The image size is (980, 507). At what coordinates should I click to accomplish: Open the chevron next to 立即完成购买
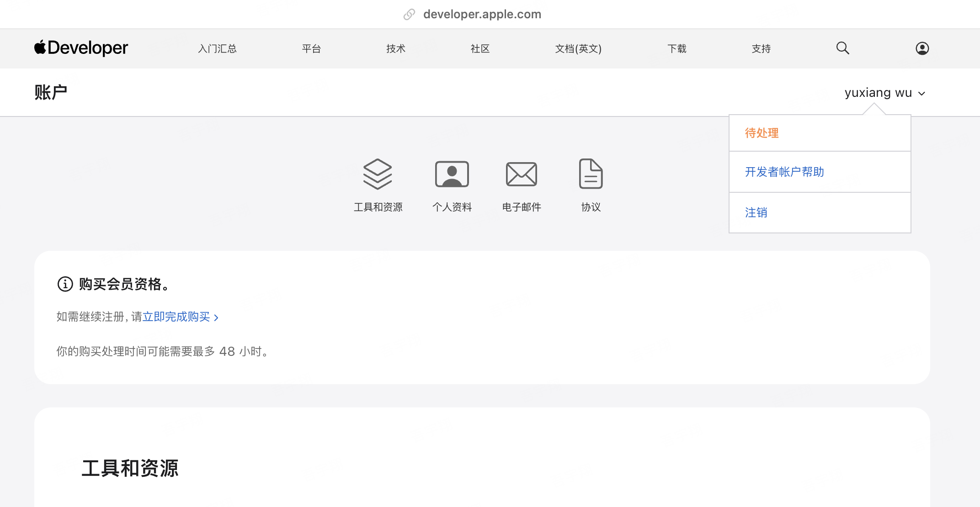217,317
